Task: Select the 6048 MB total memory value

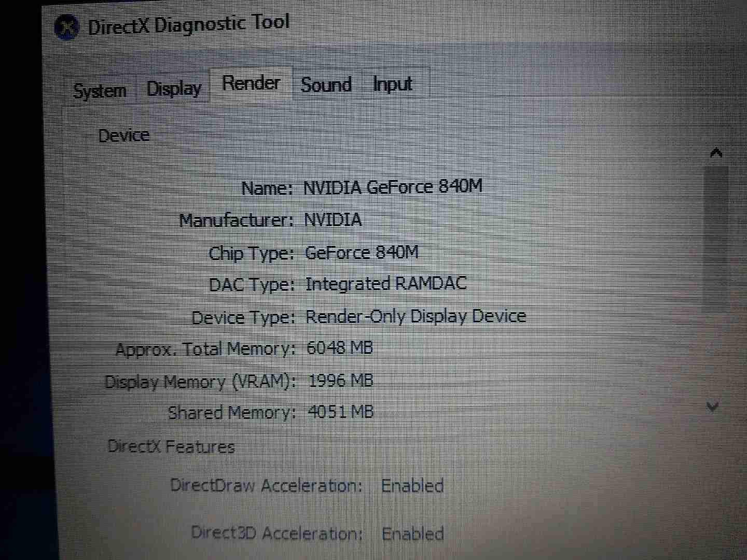Action: [x=339, y=347]
